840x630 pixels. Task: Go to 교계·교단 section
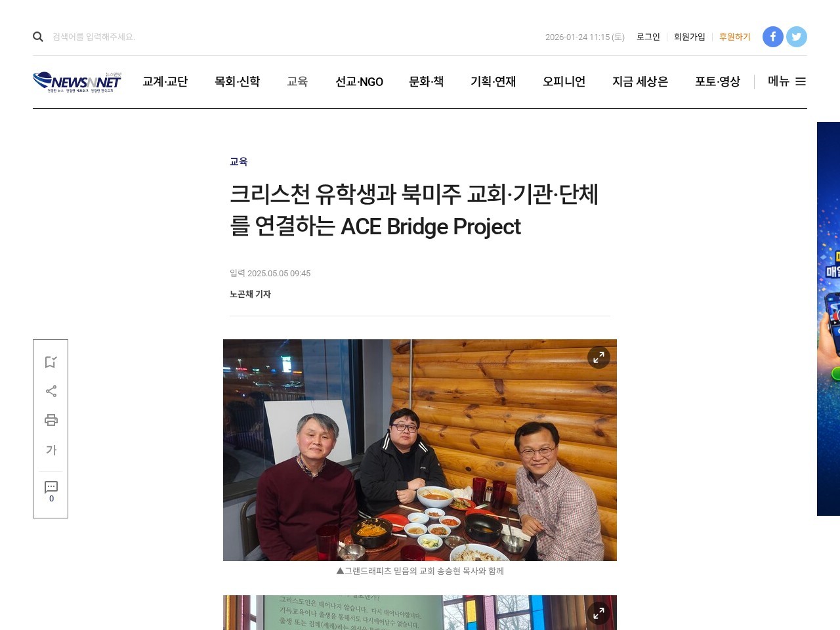pyautogui.click(x=165, y=81)
